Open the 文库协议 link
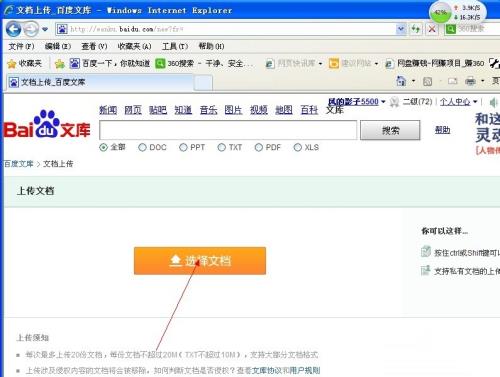This screenshot has height=377, width=500. coord(267,371)
